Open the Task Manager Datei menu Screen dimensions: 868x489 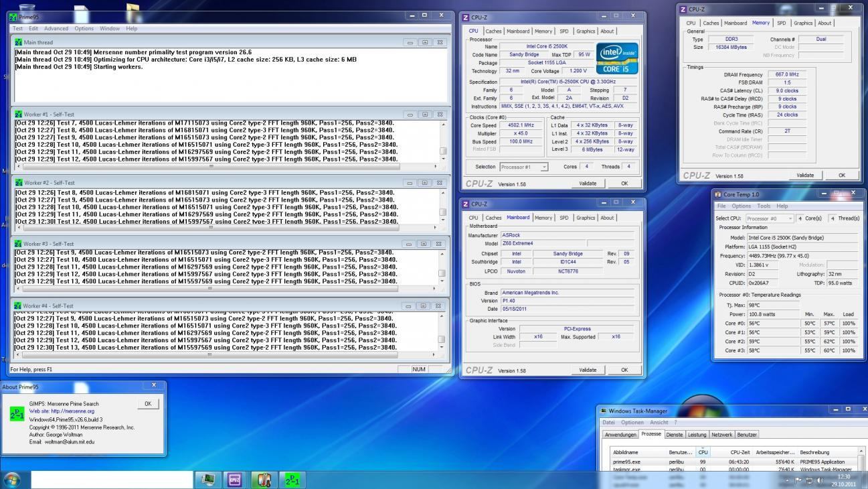click(608, 423)
